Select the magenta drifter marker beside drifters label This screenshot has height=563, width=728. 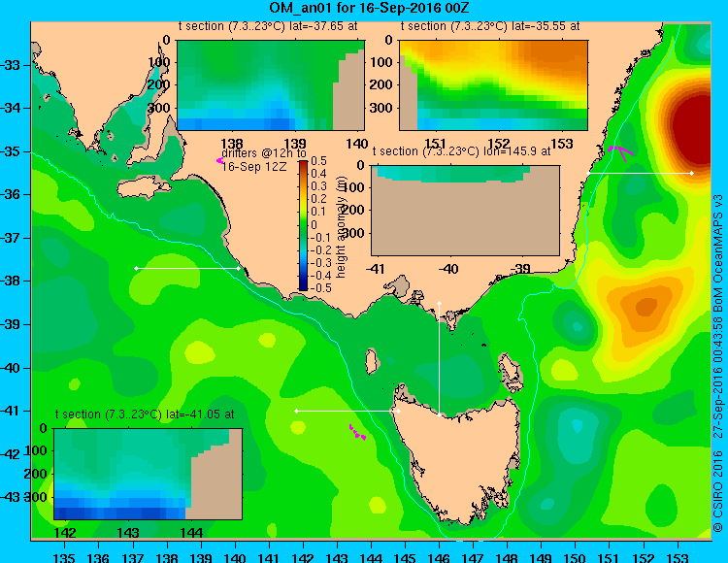pos(219,160)
